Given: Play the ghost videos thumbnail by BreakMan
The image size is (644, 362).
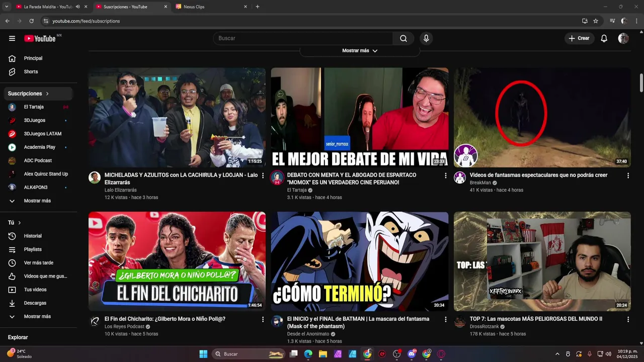Looking at the screenshot, I should (x=542, y=118).
